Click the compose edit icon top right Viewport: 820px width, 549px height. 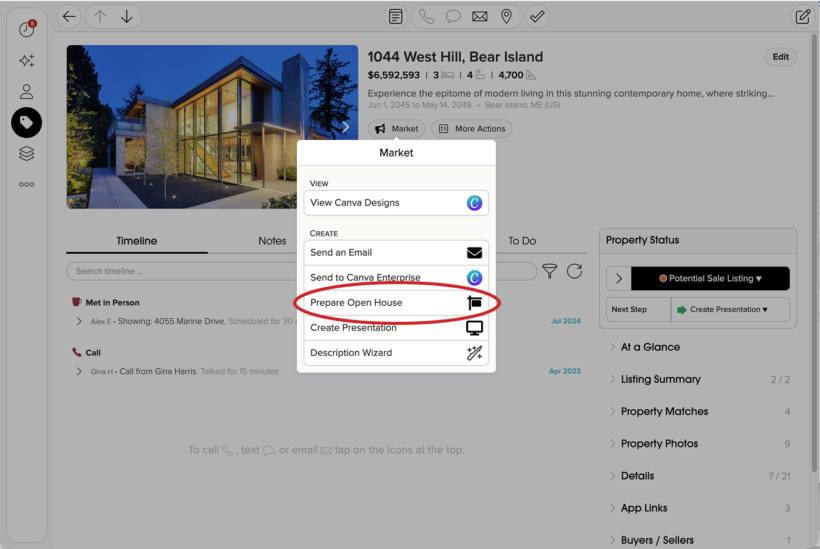coord(803,17)
